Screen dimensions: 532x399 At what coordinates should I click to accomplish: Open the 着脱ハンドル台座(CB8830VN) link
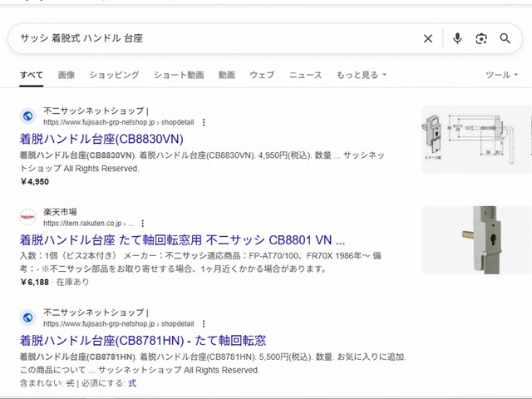pos(101,139)
